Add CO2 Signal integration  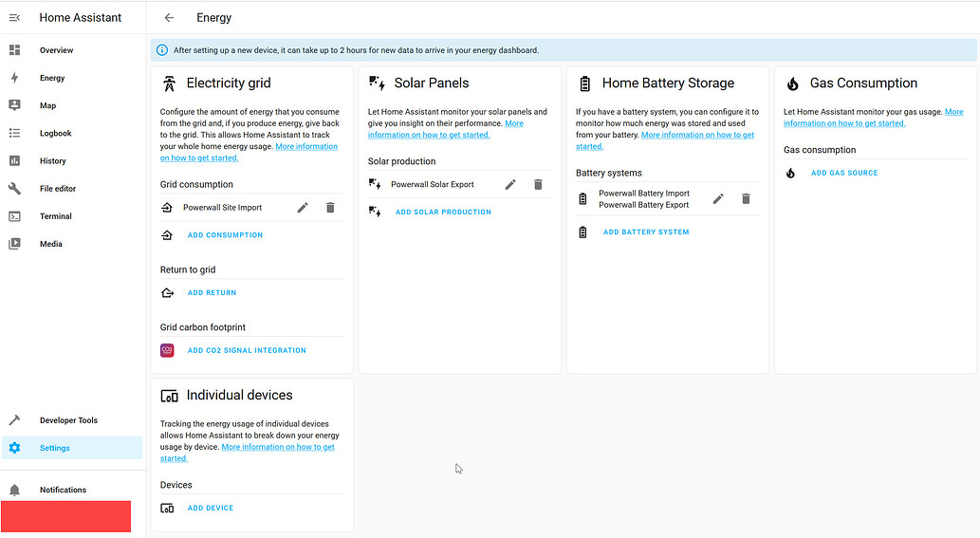[x=247, y=350]
